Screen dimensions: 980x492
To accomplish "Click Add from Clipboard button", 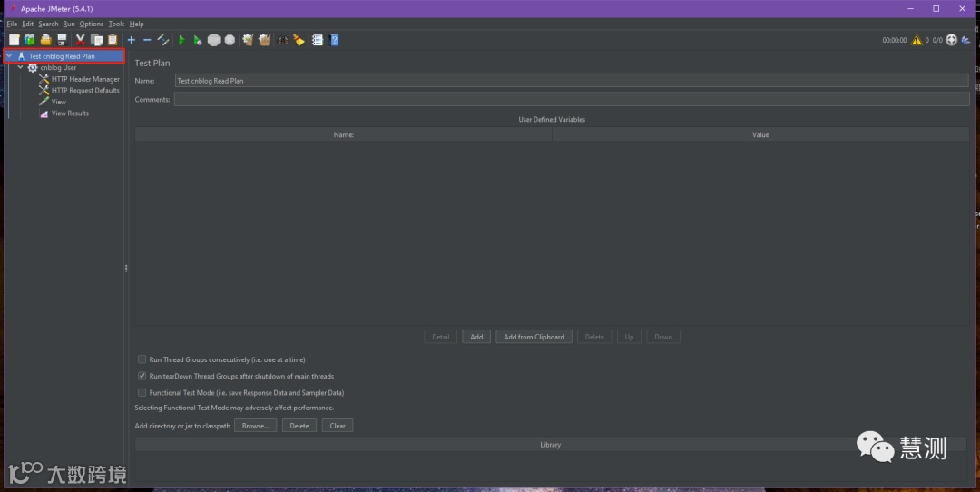I will [534, 337].
